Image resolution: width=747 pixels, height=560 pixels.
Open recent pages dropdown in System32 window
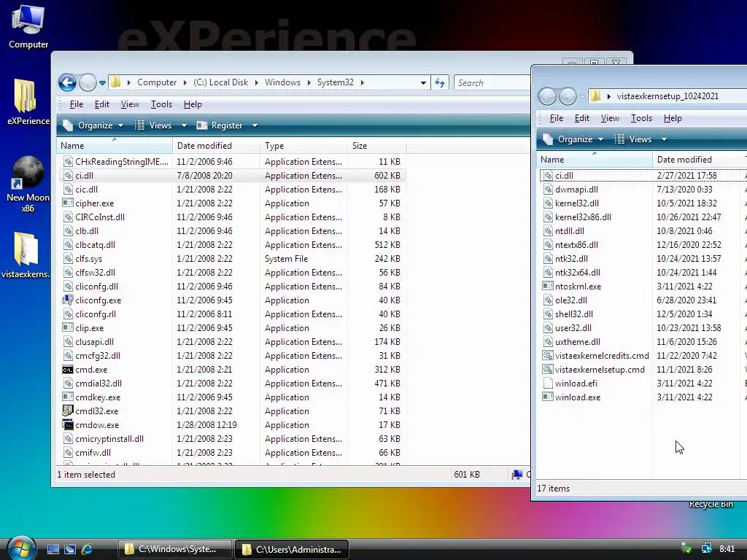(x=102, y=83)
